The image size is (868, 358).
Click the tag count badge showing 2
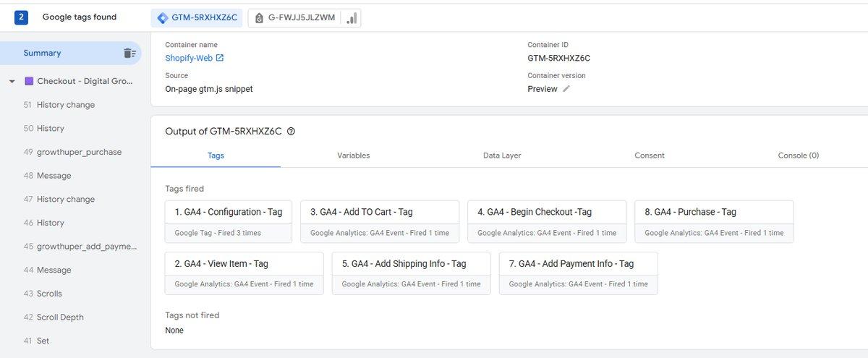(x=21, y=17)
